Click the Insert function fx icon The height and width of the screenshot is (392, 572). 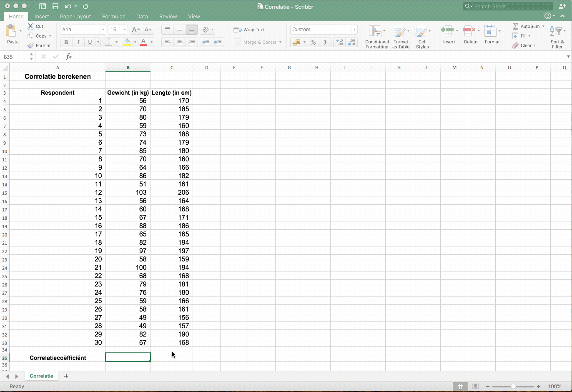tap(69, 57)
